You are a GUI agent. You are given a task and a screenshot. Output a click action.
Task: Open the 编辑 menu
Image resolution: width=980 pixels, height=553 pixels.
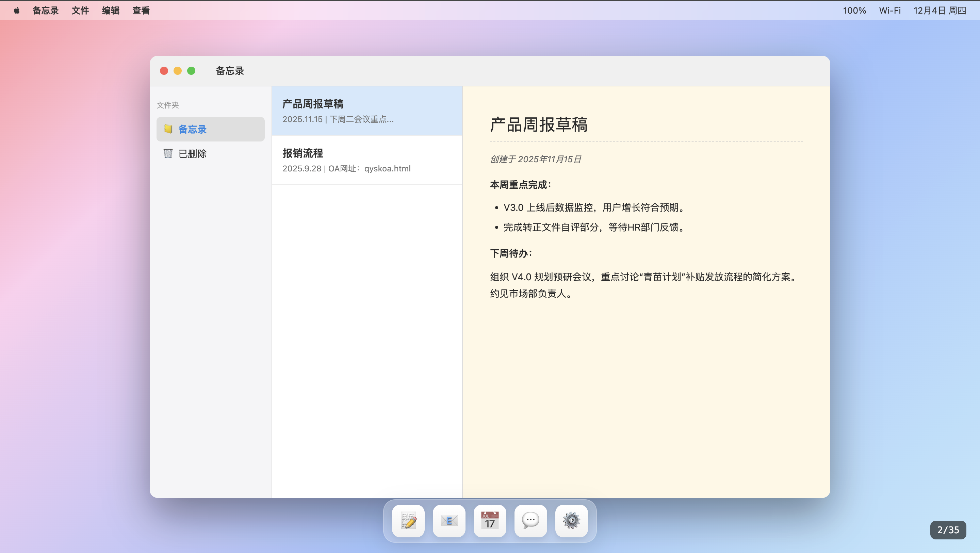tap(110, 10)
